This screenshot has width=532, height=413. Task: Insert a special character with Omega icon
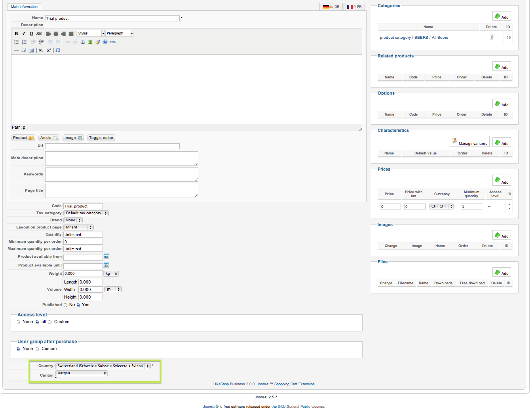(x=58, y=50)
